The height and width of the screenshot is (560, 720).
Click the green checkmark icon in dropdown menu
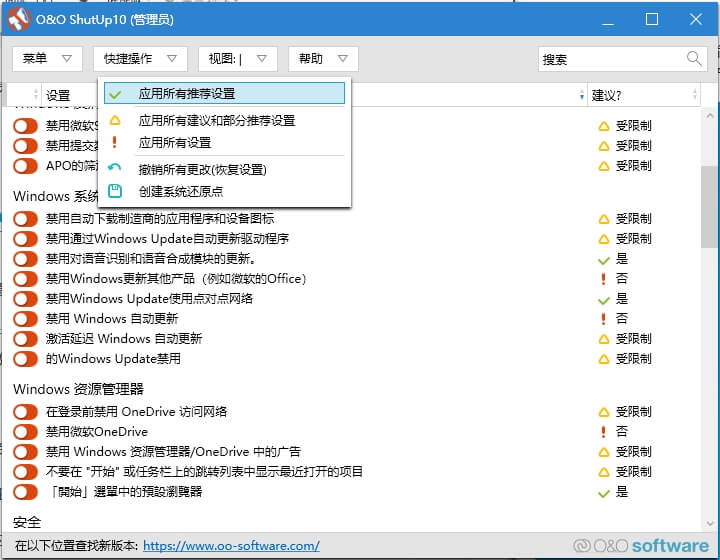115,95
